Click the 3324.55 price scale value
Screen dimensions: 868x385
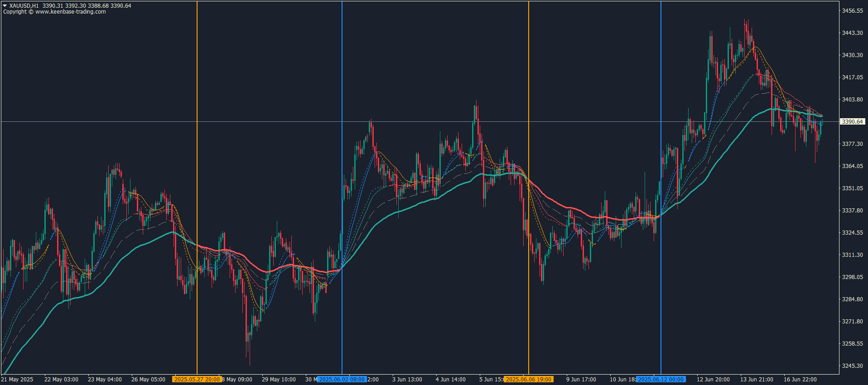click(853, 233)
